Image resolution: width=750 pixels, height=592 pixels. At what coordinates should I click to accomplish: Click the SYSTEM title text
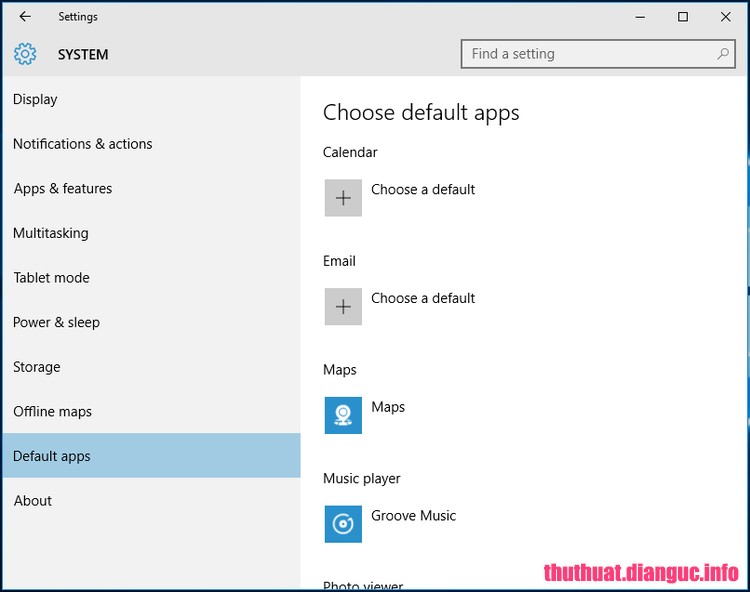click(83, 55)
